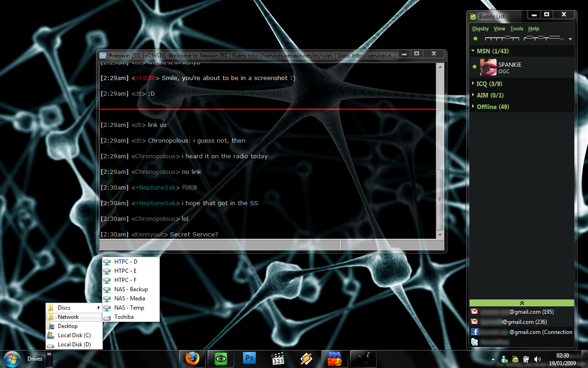Click the Twitter account icon in Digsby
The image size is (588, 368).
click(475, 342)
